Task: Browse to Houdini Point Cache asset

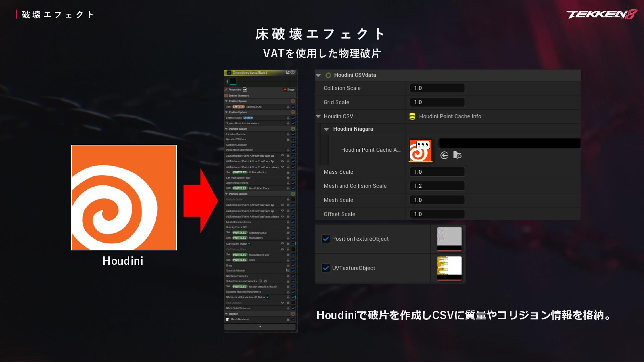Action: tap(457, 155)
